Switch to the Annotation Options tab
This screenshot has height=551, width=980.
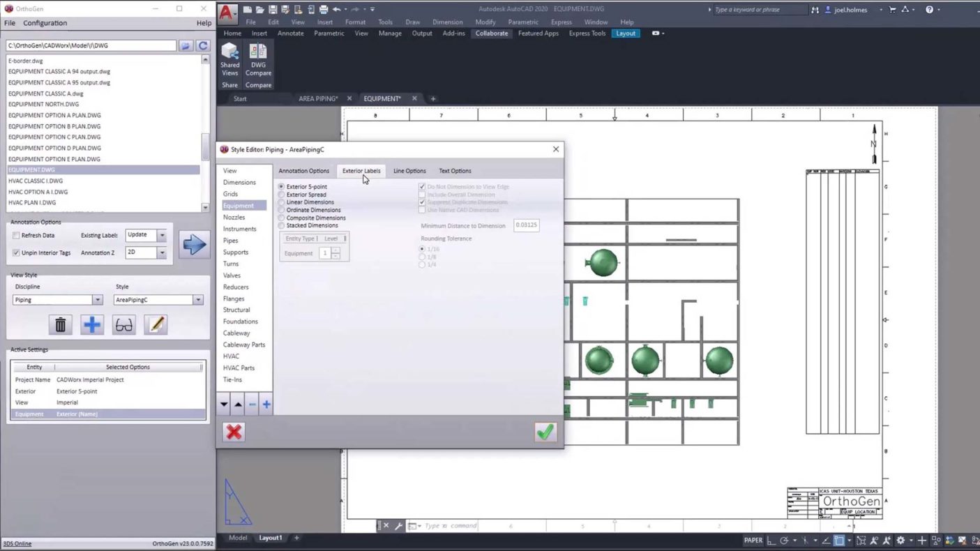tap(304, 171)
